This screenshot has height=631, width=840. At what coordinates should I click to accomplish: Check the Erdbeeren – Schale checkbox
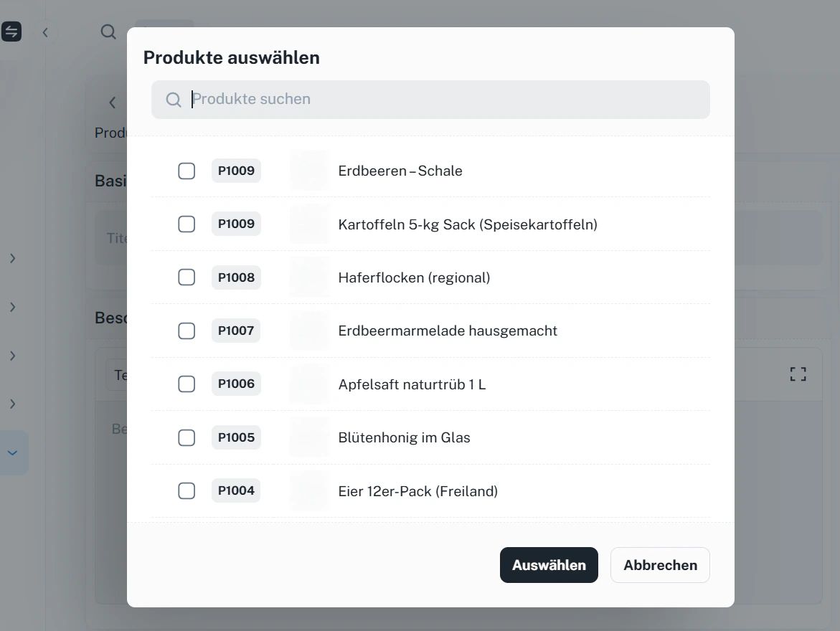187,171
